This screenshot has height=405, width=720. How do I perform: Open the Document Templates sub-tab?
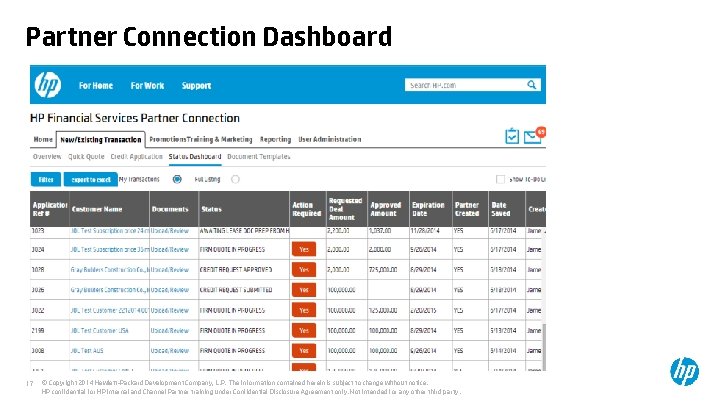(x=259, y=157)
